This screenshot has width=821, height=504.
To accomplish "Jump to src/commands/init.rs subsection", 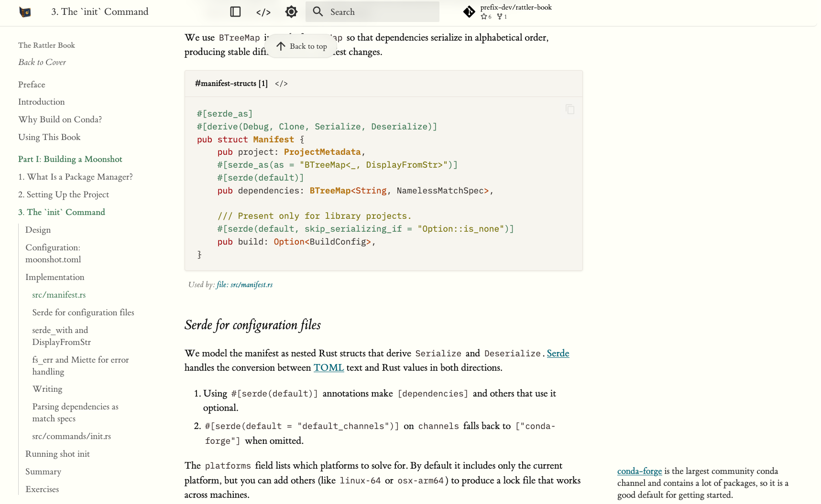I will point(72,436).
